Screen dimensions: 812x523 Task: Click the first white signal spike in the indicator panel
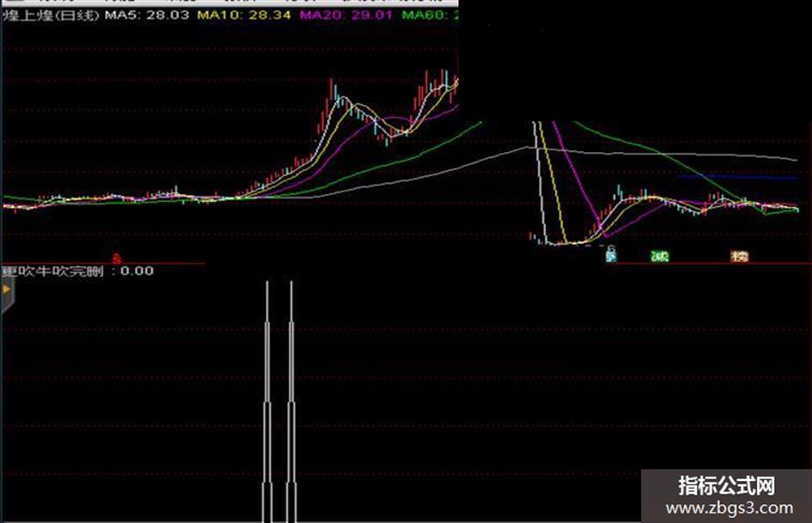pyautogui.click(x=267, y=401)
